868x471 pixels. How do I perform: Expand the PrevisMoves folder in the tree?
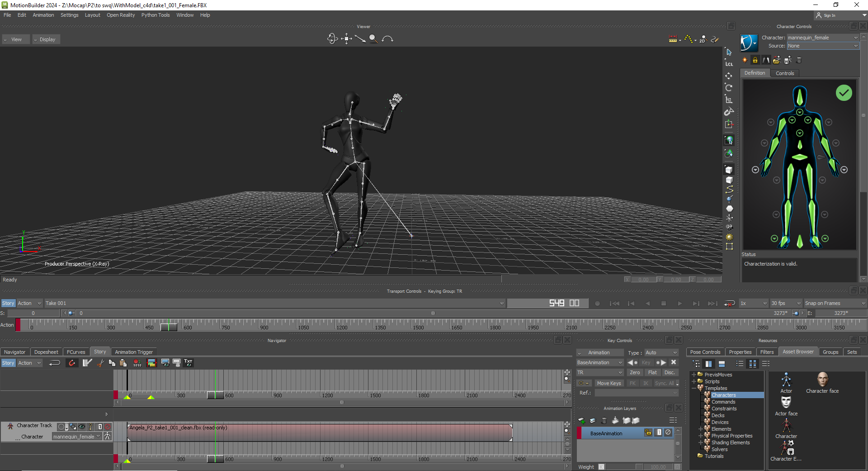[x=694, y=375]
